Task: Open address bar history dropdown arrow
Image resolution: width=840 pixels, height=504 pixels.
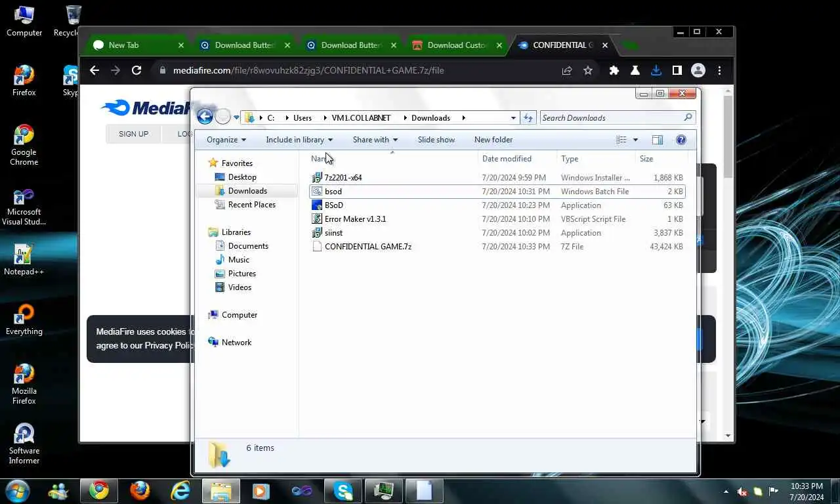Action: pos(513,118)
